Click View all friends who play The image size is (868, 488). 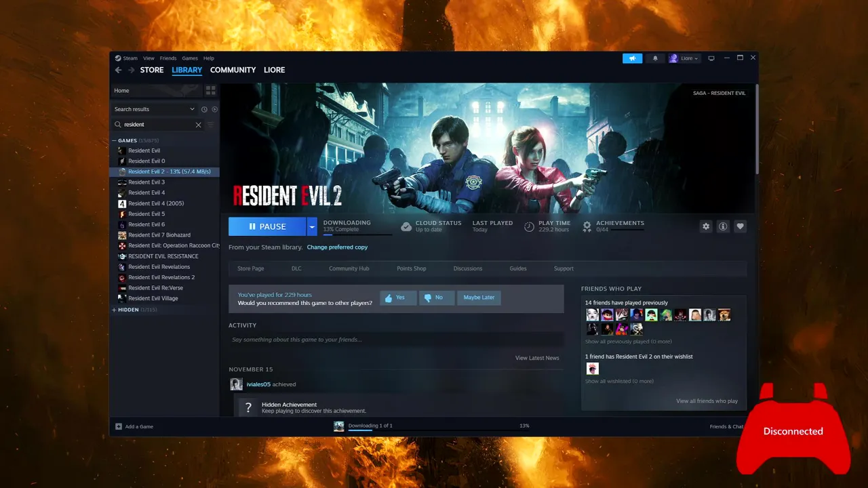(707, 401)
